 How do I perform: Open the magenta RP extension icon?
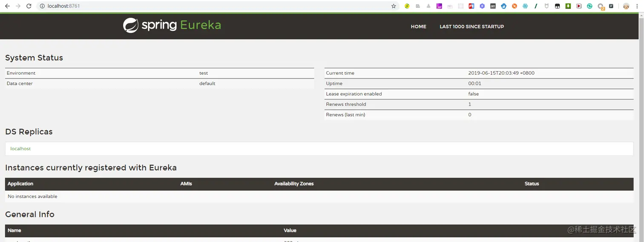439,6
